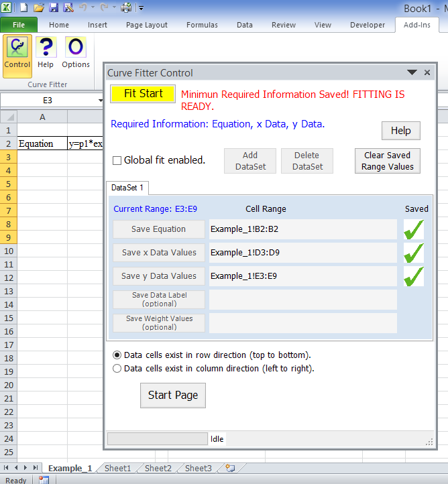
Task: Save the workbook using the floppy disk icon
Action: pyautogui.click(x=54, y=7)
